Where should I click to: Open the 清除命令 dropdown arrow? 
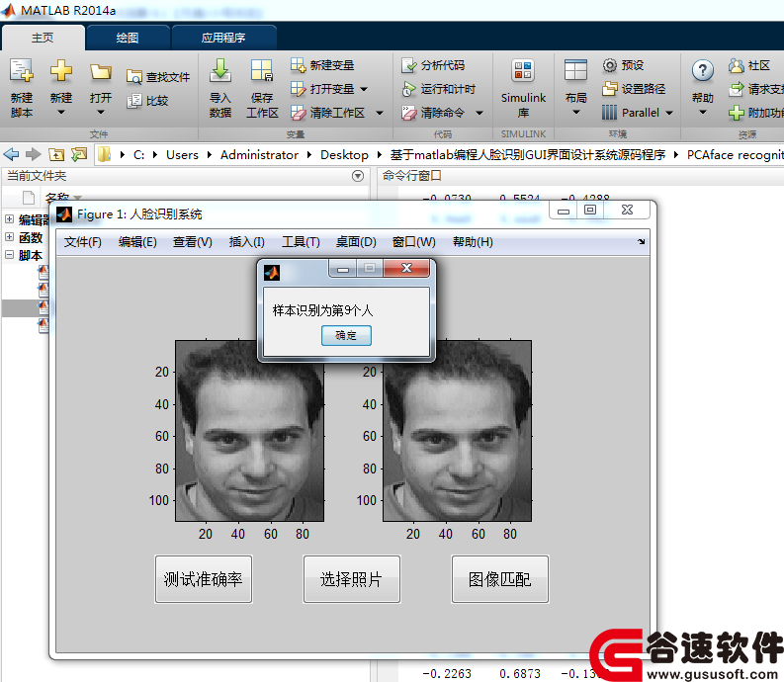(x=479, y=114)
